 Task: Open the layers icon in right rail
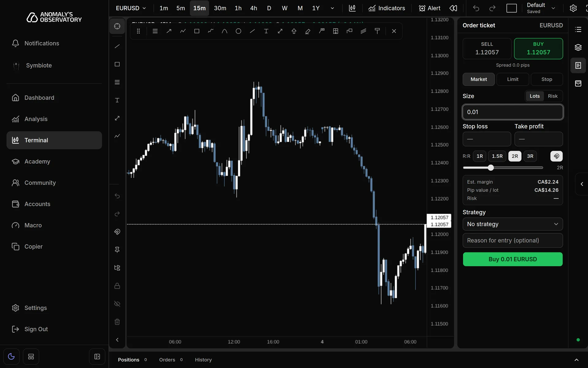click(578, 48)
